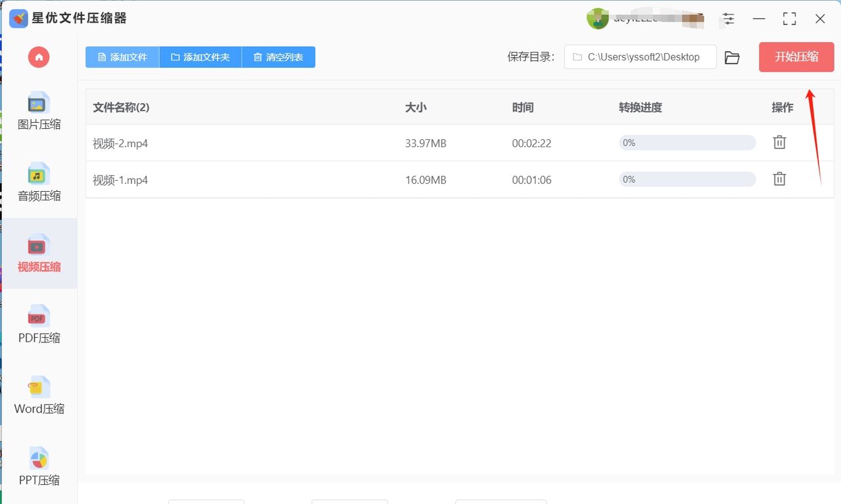
Task: Delete 视频-2.mp4 using its trash icon
Action: point(779,142)
